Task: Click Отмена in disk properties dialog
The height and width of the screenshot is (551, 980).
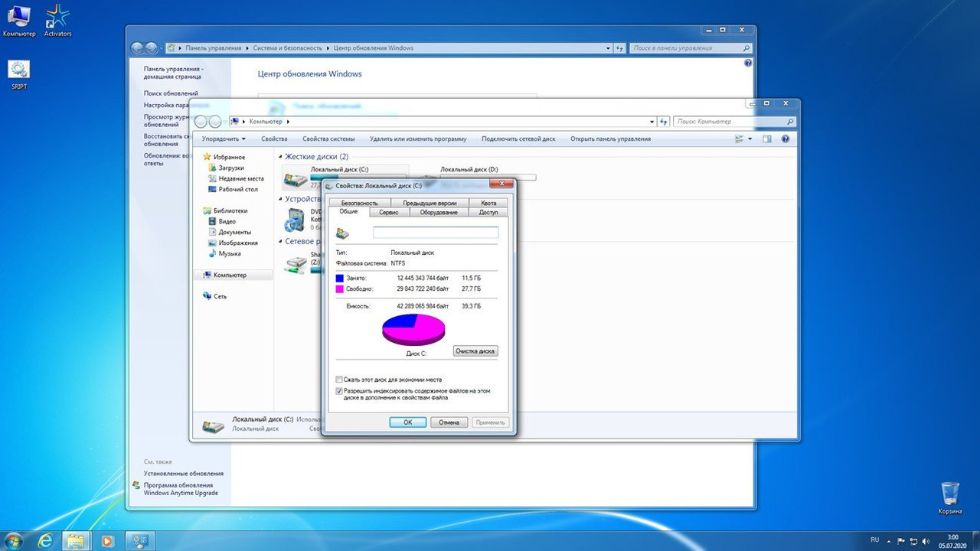Action: 449,422
